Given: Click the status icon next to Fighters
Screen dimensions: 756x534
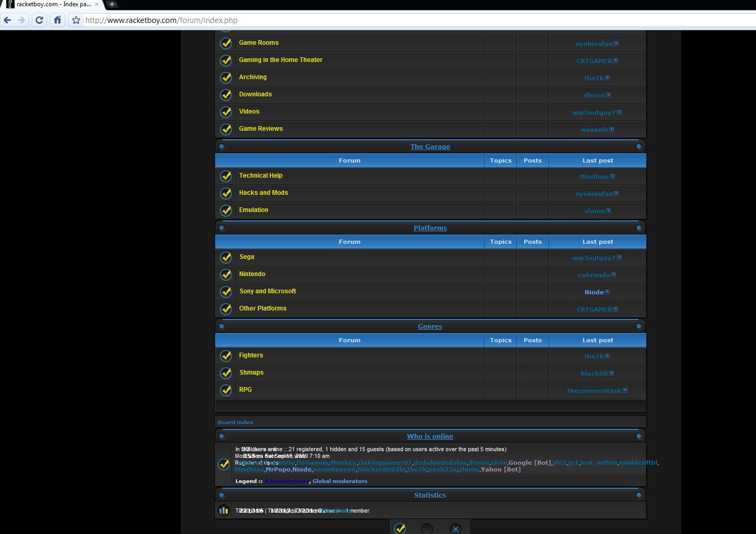Looking at the screenshot, I should [x=226, y=355].
